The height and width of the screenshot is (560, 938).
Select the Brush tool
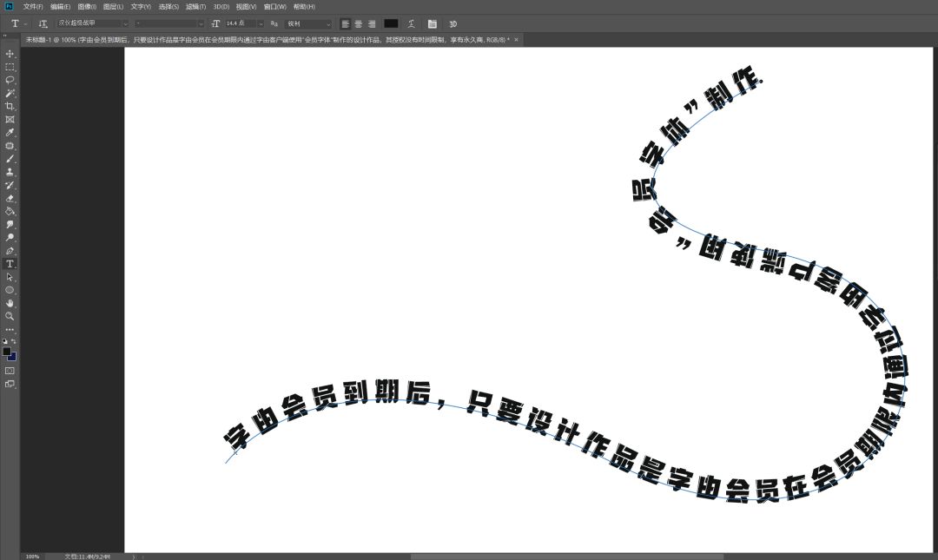(x=10, y=159)
